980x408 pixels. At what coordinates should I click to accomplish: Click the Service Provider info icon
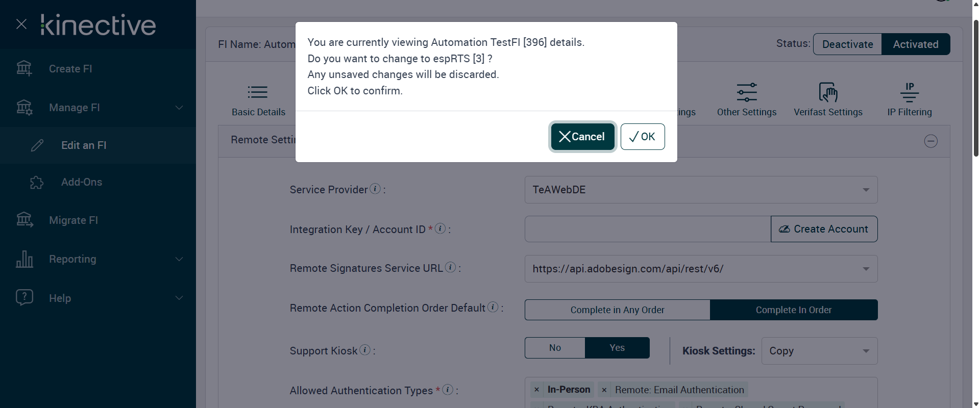point(375,189)
